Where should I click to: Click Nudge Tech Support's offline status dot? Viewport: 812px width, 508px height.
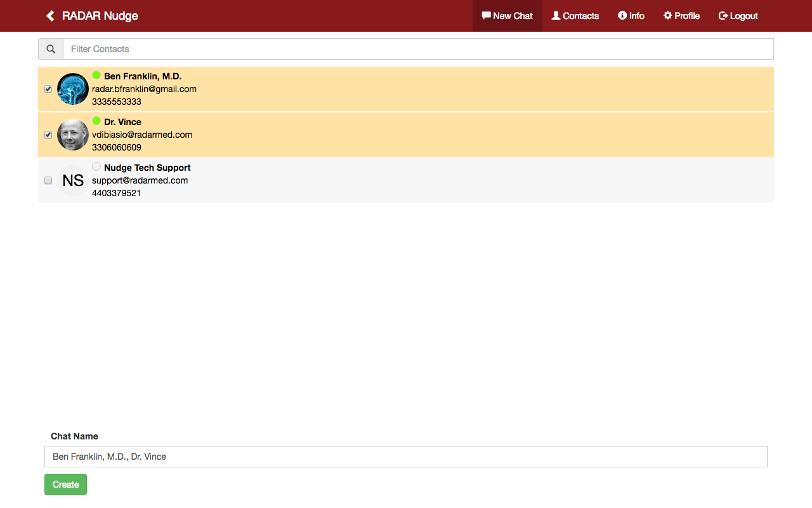click(96, 166)
